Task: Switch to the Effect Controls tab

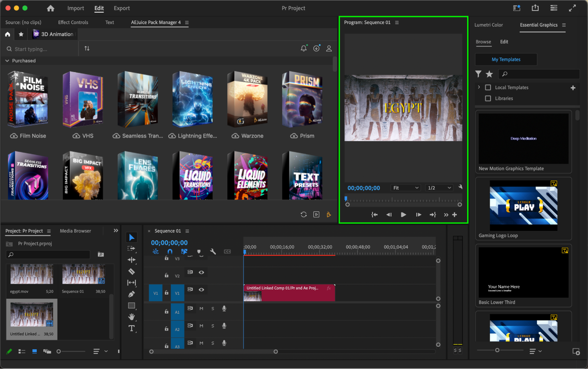Action: point(73,22)
